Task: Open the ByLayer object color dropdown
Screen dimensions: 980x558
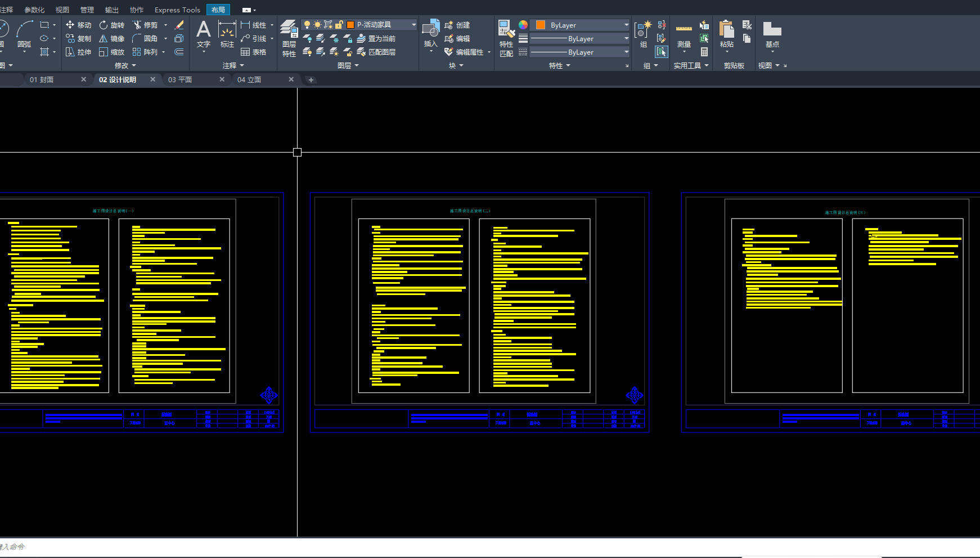Action: click(626, 25)
